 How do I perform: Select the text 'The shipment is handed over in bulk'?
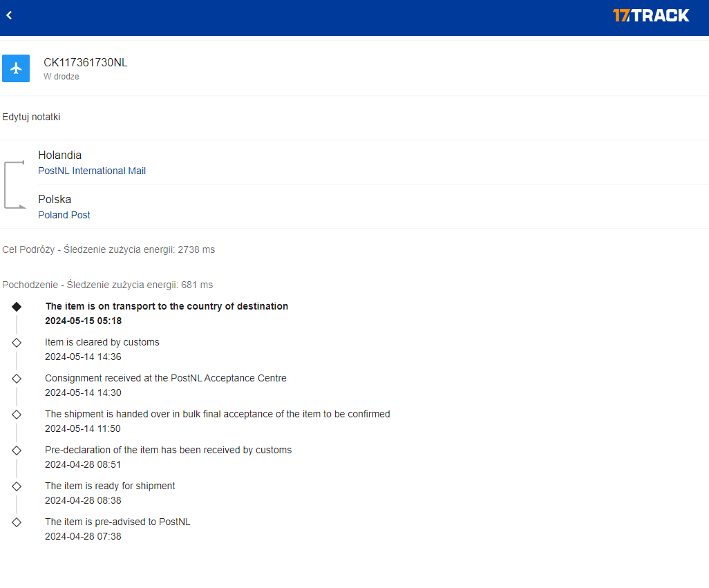click(122, 414)
